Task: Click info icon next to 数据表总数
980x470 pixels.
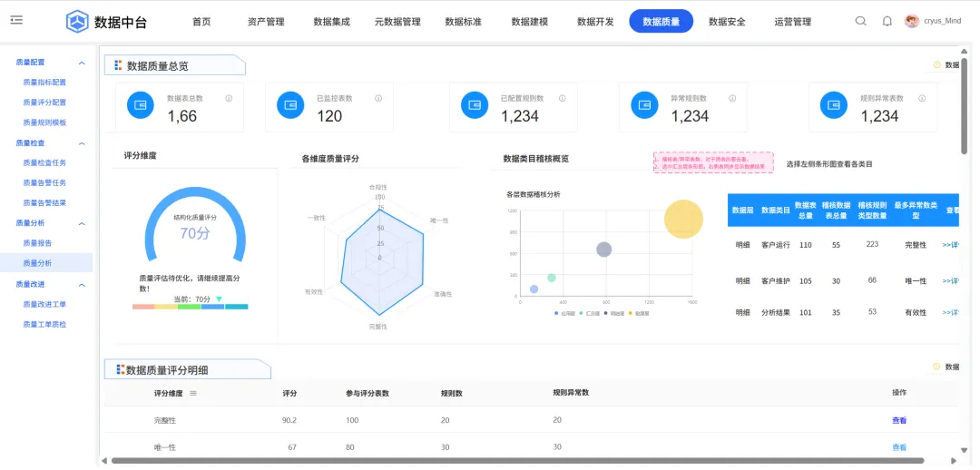Action: [229, 98]
